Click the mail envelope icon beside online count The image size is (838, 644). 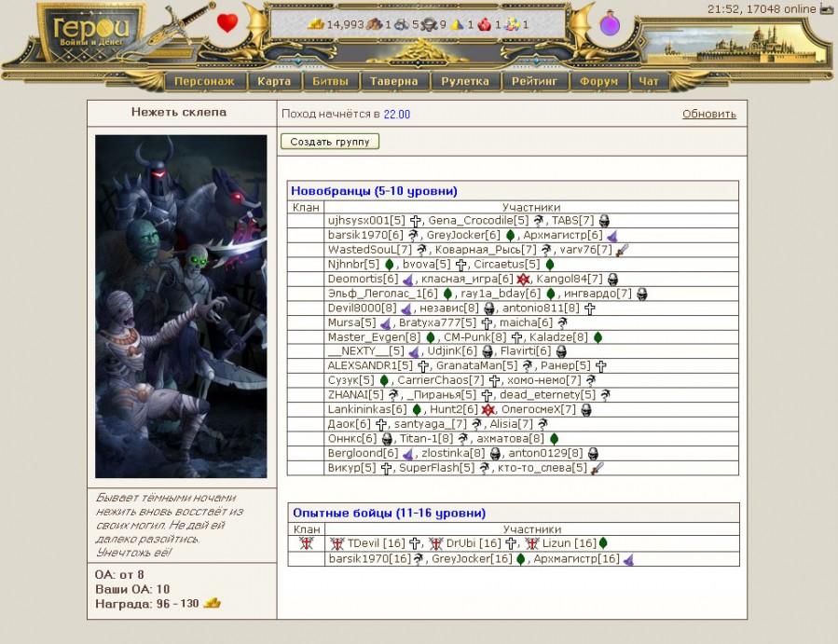coord(827,9)
